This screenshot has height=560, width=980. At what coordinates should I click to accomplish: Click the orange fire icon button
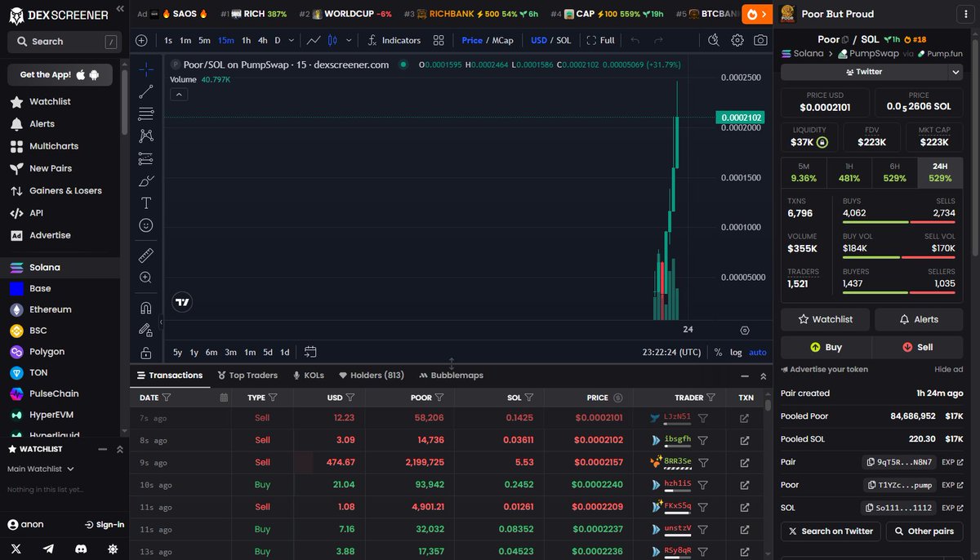(757, 14)
